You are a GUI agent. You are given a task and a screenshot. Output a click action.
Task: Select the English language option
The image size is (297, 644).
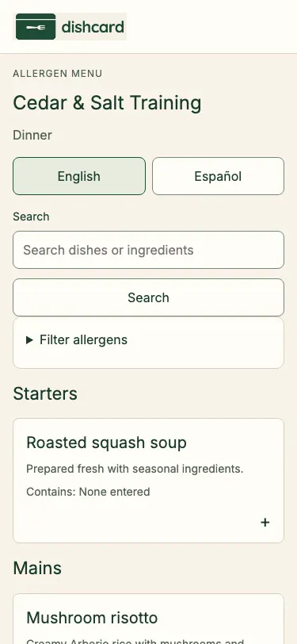coord(79,176)
